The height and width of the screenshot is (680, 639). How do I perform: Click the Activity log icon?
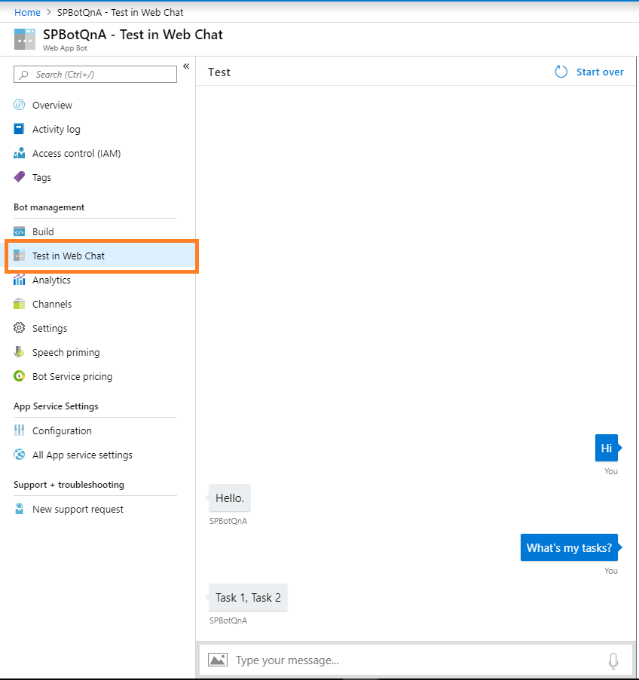[x=19, y=129]
